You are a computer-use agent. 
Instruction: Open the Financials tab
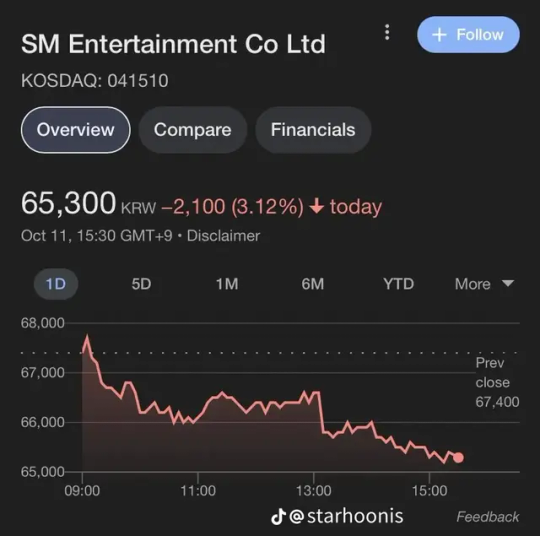(x=313, y=130)
